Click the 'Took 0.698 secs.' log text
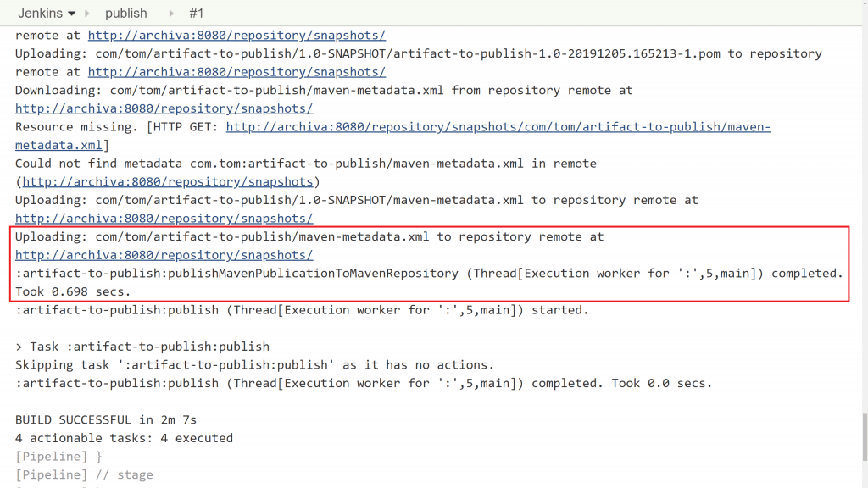This screenshot has height=488, width=868. tap(73, 291)
